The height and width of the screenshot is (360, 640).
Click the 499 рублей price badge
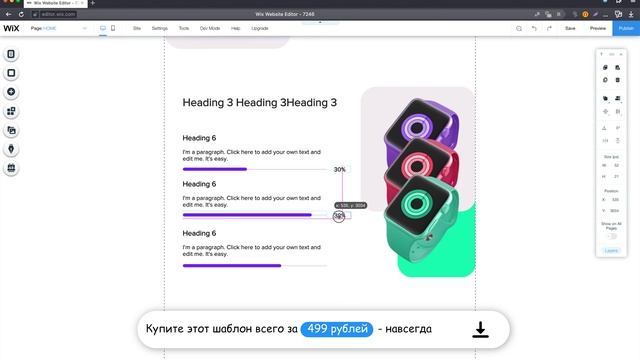337,329
